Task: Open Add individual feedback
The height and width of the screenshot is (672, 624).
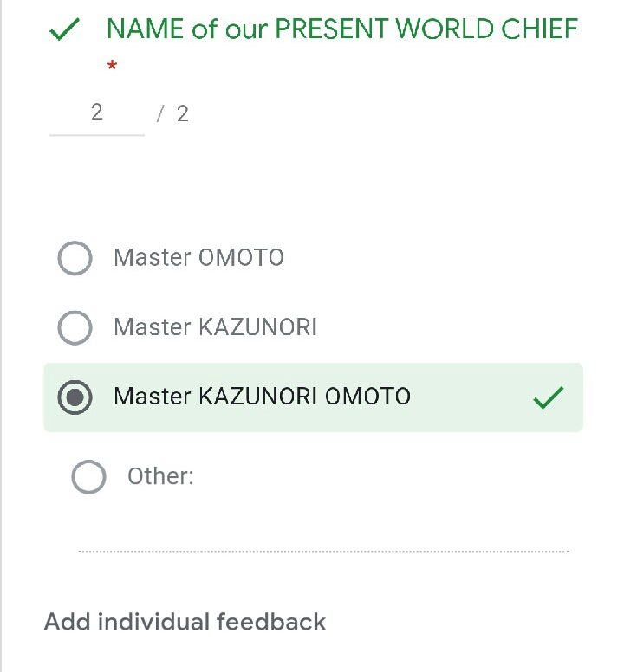Action: tap(185, 622)
